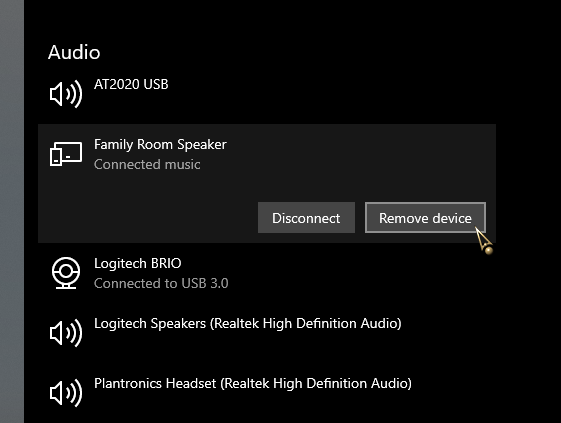The width and height of the screenshot is (561, 423).
Task: Select Plantronics Headset (Realtek High Definition Audio)
Action: coord(253,384)
